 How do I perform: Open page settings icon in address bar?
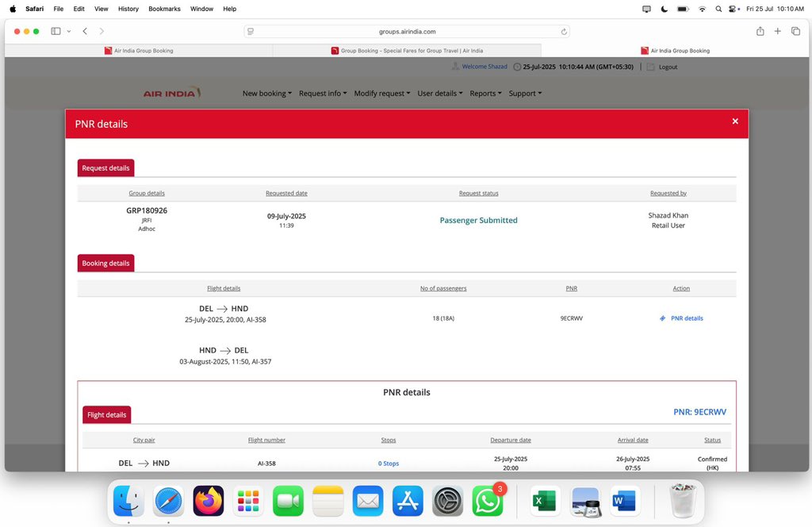[x=251, y=32]
